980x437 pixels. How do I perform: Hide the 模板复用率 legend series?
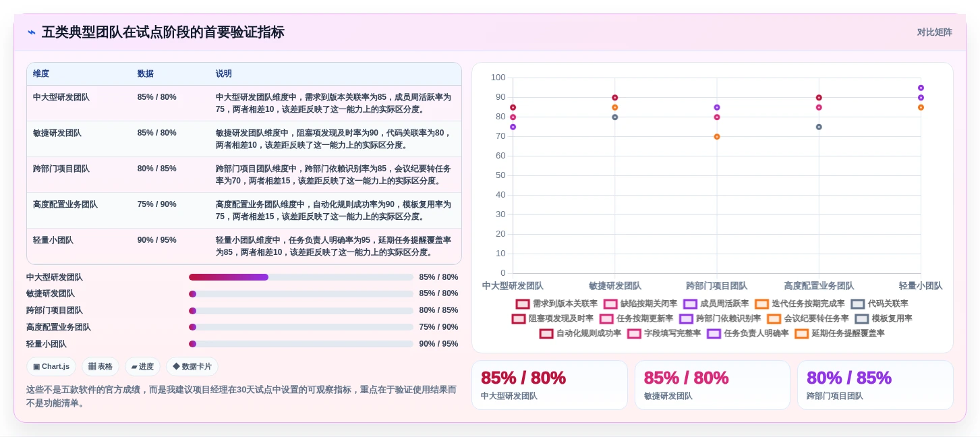[884, 319]
